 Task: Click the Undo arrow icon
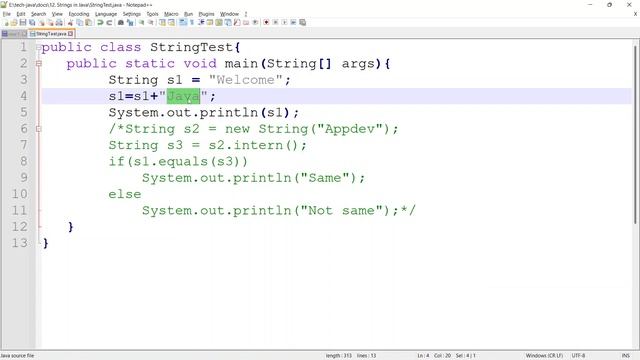coord(100,22)
